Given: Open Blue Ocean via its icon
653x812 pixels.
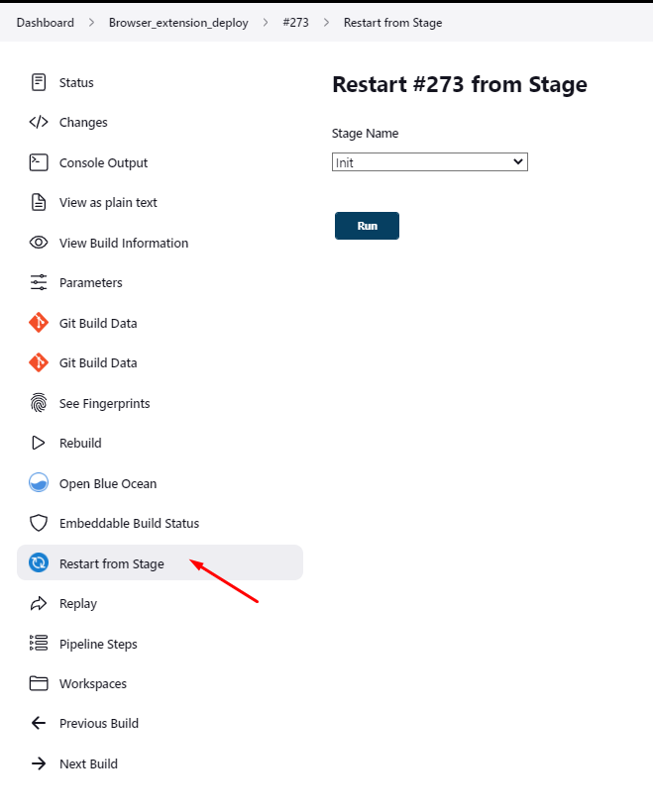Looking at the screenshot, I should (x=38, y=483).
